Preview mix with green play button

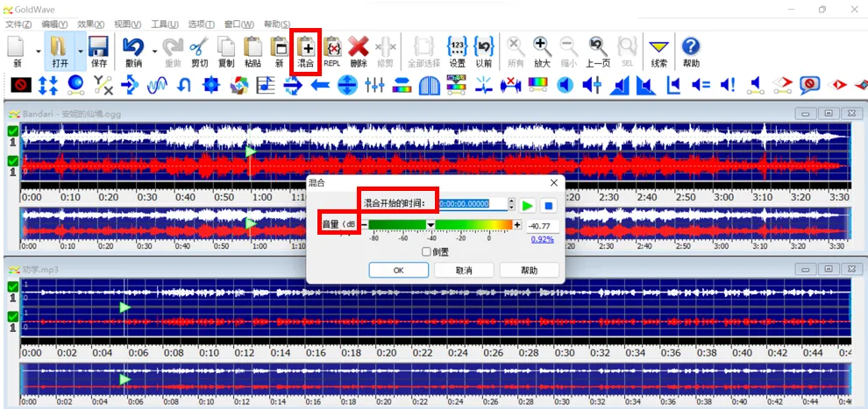tap(528, 206)
